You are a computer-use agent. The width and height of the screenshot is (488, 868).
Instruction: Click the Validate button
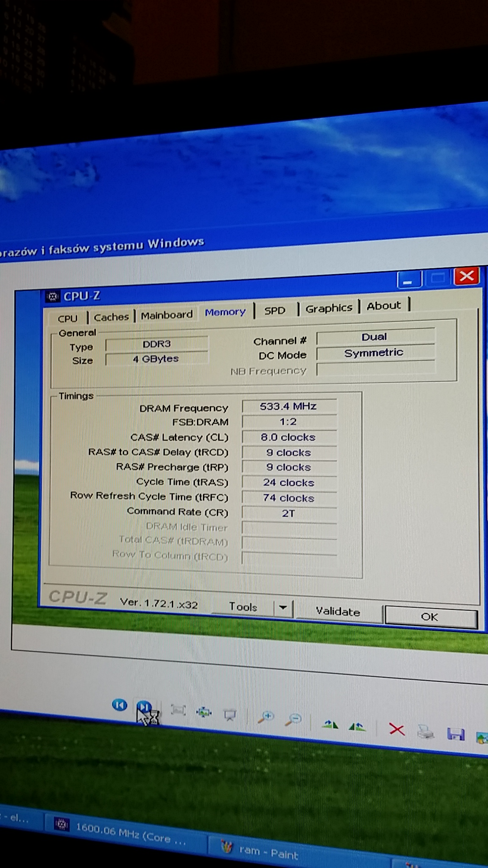[338, 611]
